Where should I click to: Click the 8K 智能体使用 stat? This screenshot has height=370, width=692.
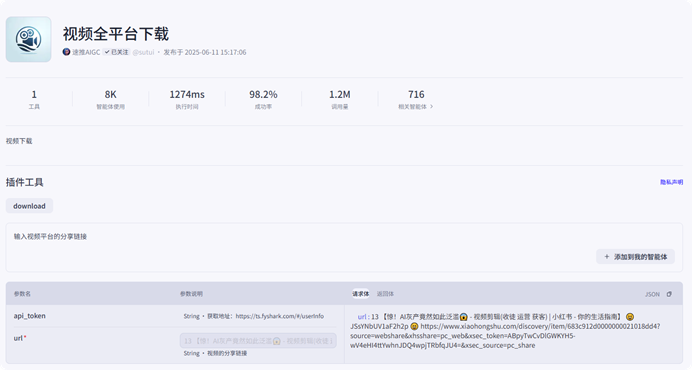(111, 99)
